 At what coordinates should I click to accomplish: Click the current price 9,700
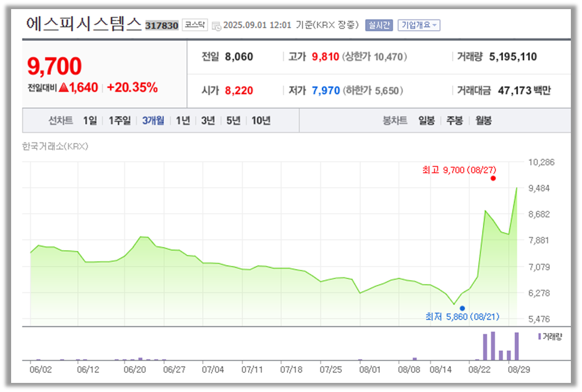tap(54, 66)
